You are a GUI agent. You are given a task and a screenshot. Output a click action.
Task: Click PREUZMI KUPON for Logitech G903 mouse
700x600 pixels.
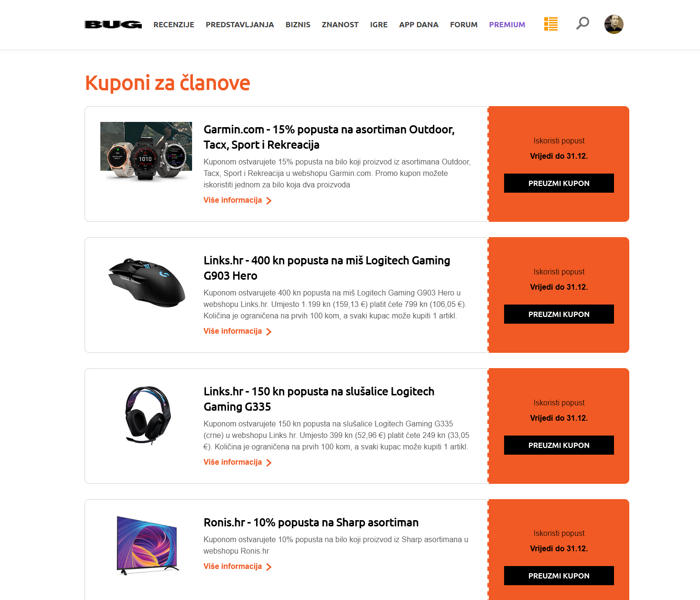click(x=559, y=314)
